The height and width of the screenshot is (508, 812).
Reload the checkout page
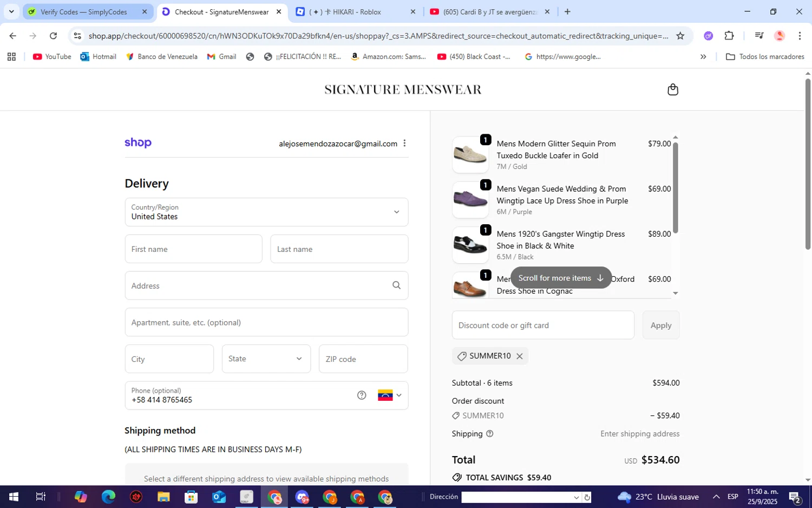coord(53,36)
